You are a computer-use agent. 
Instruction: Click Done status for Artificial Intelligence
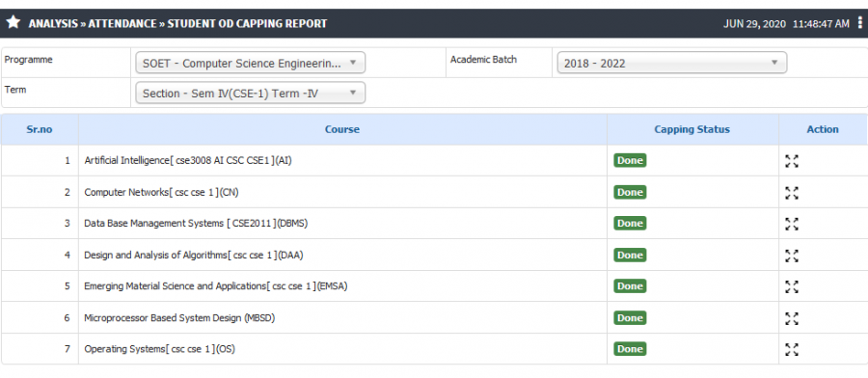click(x=630, y=160)
